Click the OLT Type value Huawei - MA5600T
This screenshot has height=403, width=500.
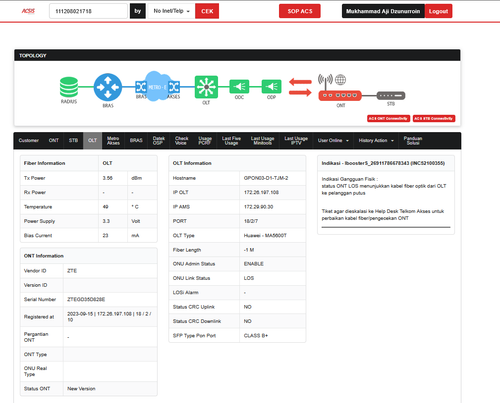point(265,235)
